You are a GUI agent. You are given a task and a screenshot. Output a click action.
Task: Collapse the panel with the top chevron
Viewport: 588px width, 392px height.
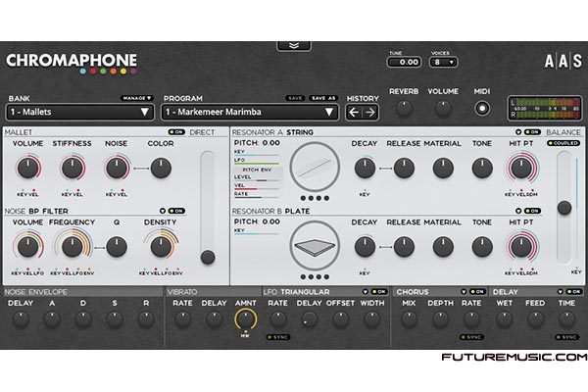click(x=294, y=46)
